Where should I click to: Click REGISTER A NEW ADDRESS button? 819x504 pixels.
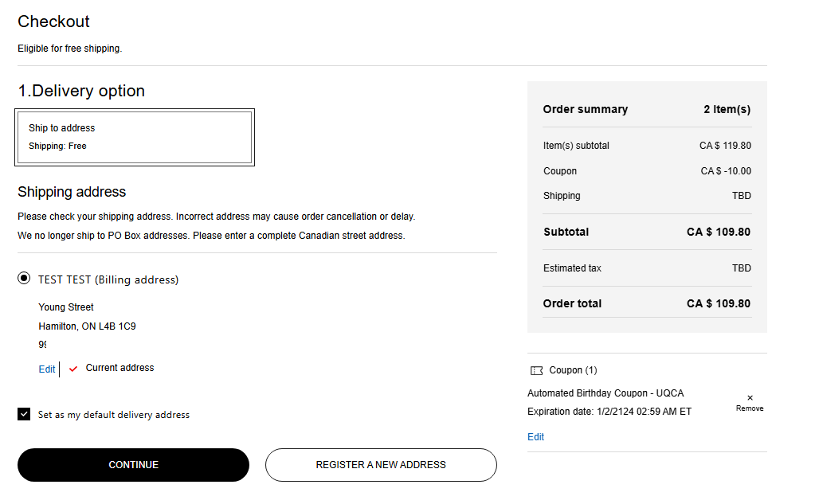pos(381,465)
